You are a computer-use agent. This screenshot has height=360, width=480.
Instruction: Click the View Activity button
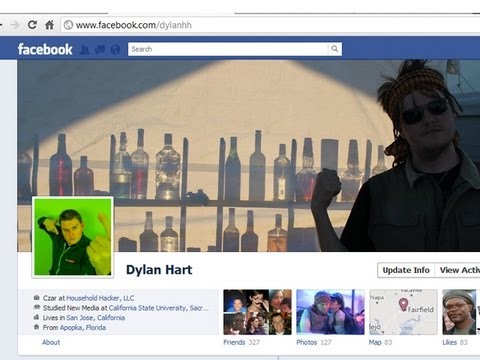(x=458, y=270)
